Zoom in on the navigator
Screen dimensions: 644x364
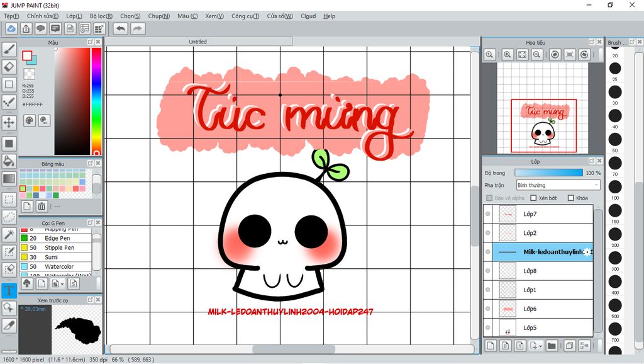click(x=508, y=54)
